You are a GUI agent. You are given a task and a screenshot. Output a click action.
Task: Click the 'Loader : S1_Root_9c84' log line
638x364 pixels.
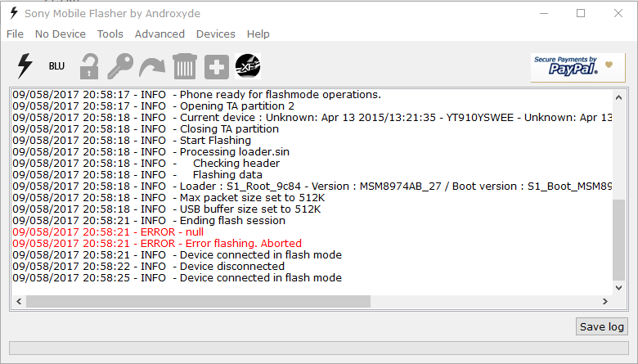(312, 186)
